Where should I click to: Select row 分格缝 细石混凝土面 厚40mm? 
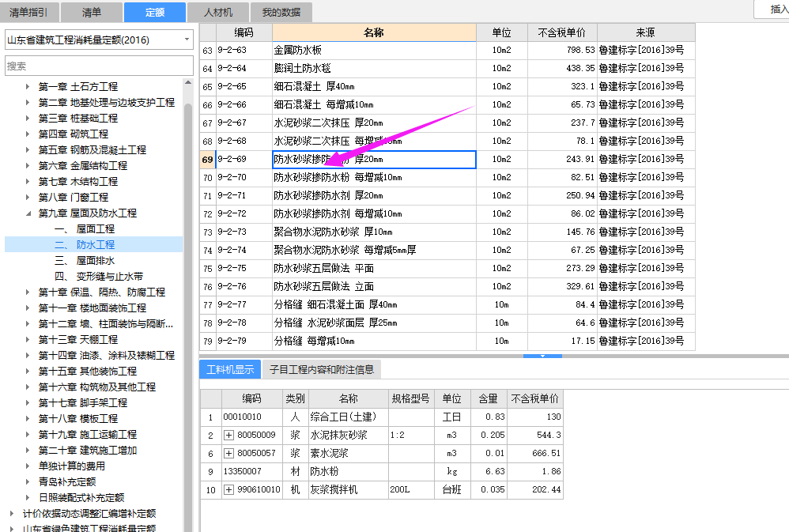447,304
